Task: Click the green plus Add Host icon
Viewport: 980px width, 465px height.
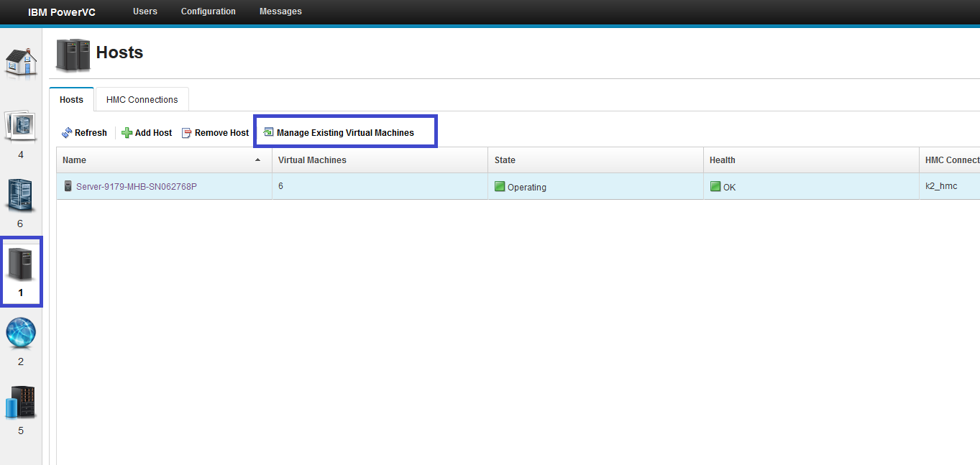Action: tap(126, 132)
